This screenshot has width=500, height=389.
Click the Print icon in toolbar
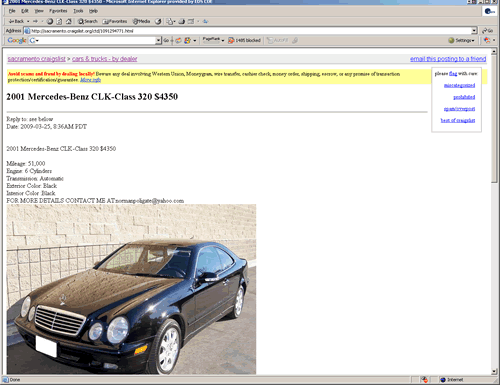tap(181, 21)
